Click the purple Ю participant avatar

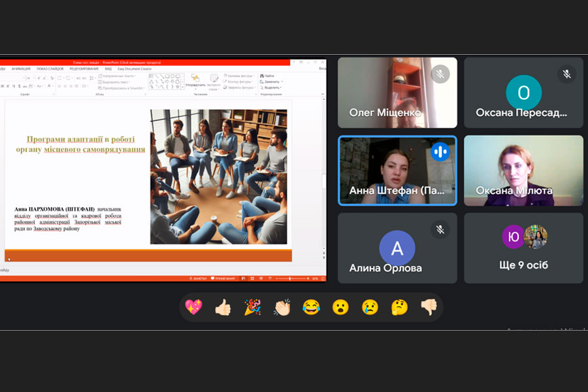pyautogui.click(x=513, y=237)
